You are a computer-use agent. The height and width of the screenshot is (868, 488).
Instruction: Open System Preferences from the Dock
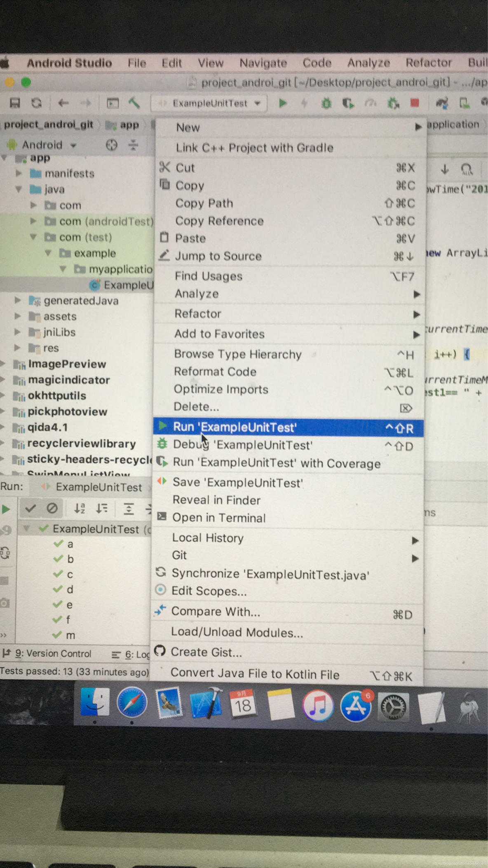click(x=393, y=707)
